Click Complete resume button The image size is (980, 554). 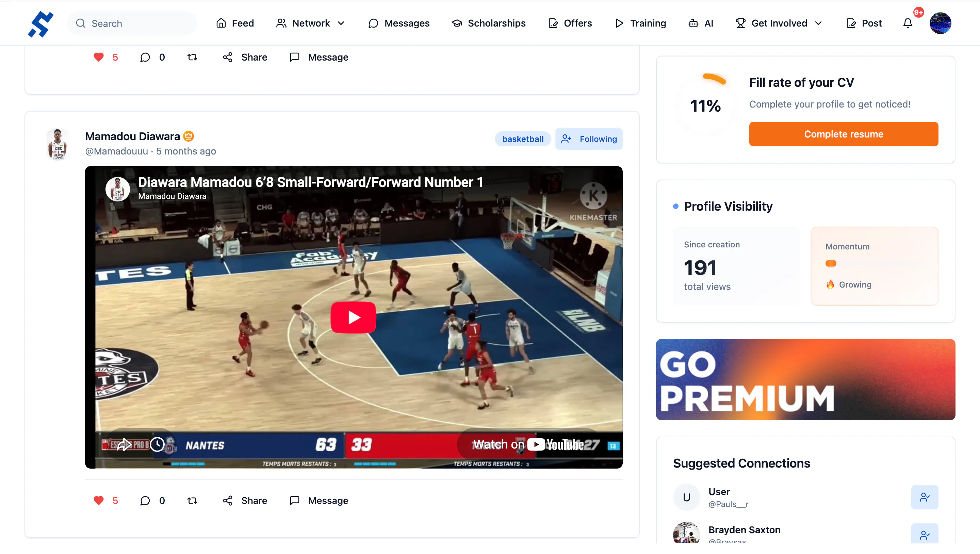(844, 134)
